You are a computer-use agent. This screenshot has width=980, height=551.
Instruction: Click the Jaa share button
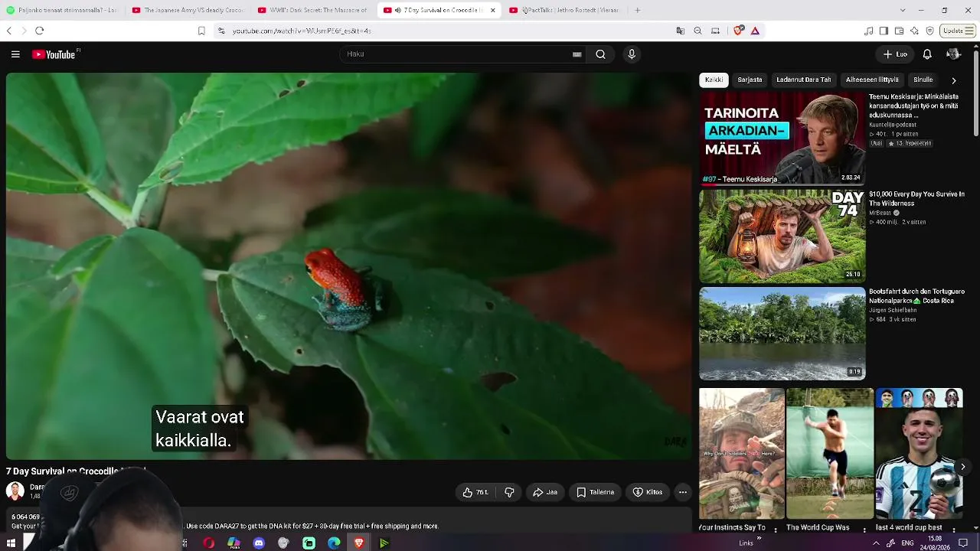545,492
